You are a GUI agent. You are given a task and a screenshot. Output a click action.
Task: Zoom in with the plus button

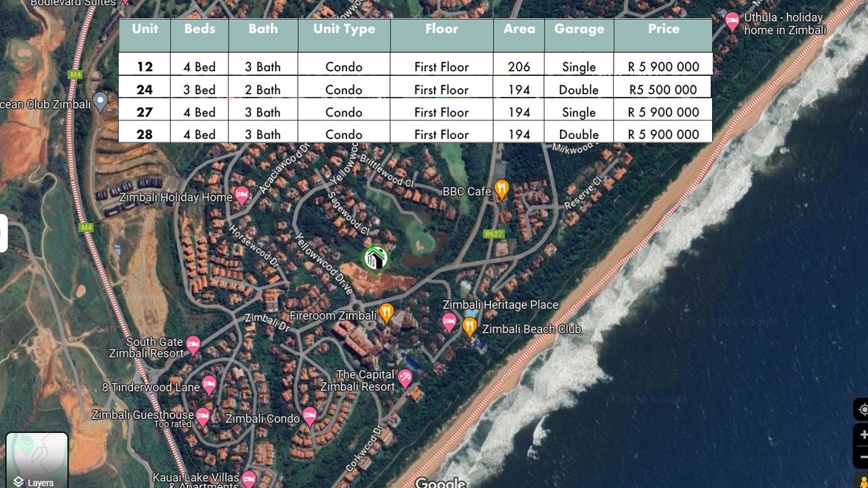click(x=863, y=434)
